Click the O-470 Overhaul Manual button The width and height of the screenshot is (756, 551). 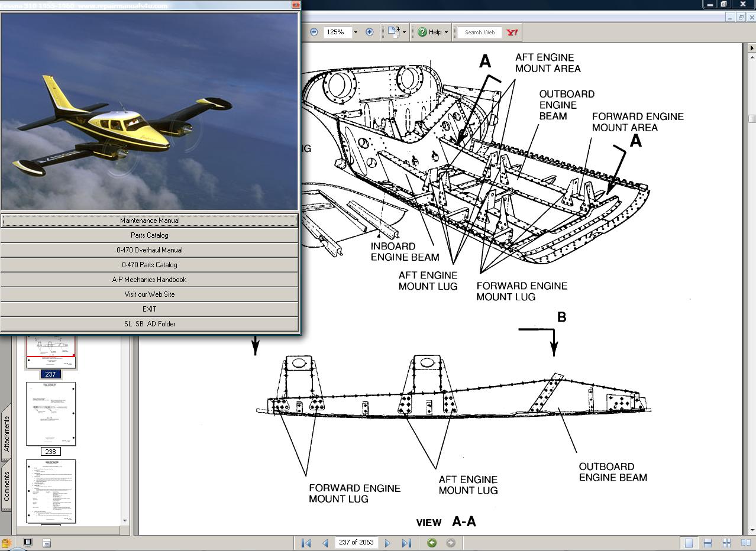tap(150, 250)
